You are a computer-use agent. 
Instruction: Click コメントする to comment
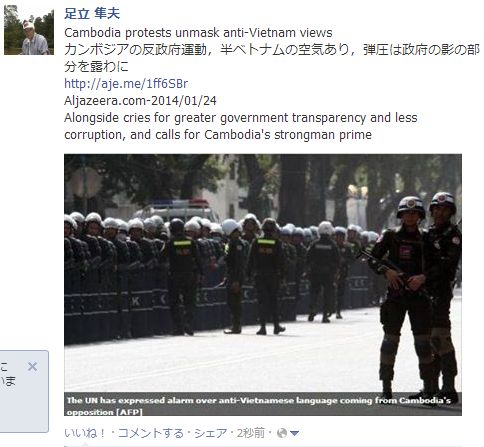coord(151,433)
